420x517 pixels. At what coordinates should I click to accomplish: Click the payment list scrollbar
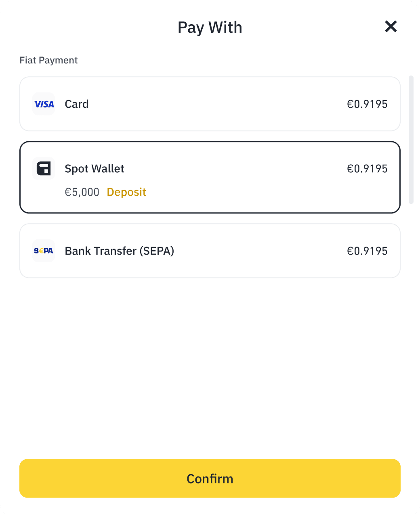tap(411, 140)
